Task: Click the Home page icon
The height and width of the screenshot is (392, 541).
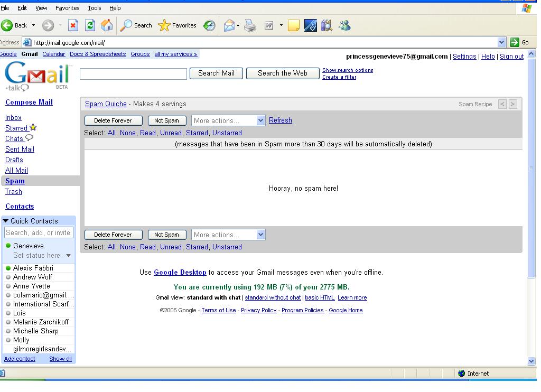Action: pos(107,25)
